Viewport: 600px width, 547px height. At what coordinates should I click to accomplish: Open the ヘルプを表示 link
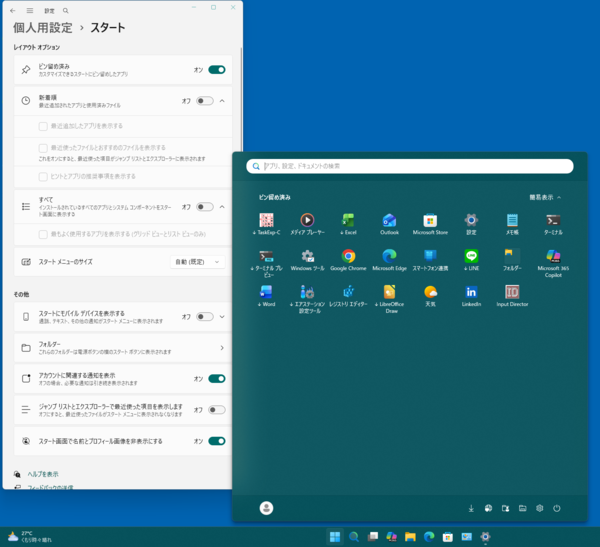click(x=43, y=474)
